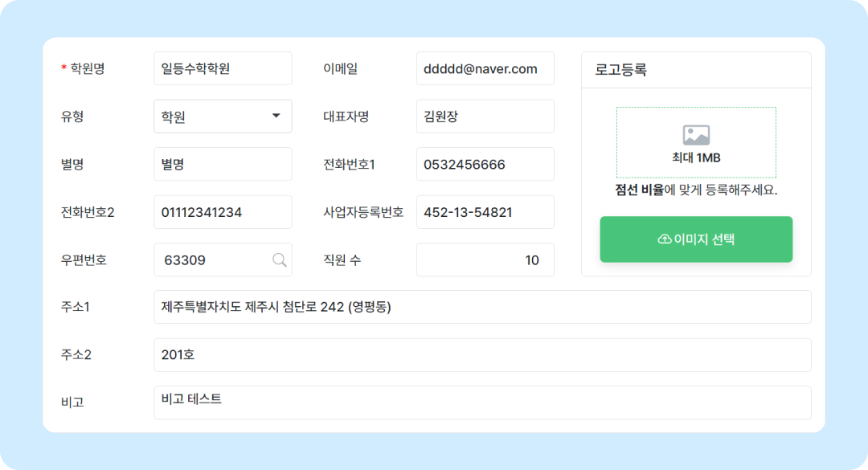This screenshot has height=470, width=868.
Task: Click the 로고등록 panel header
Action: (696, 70)
